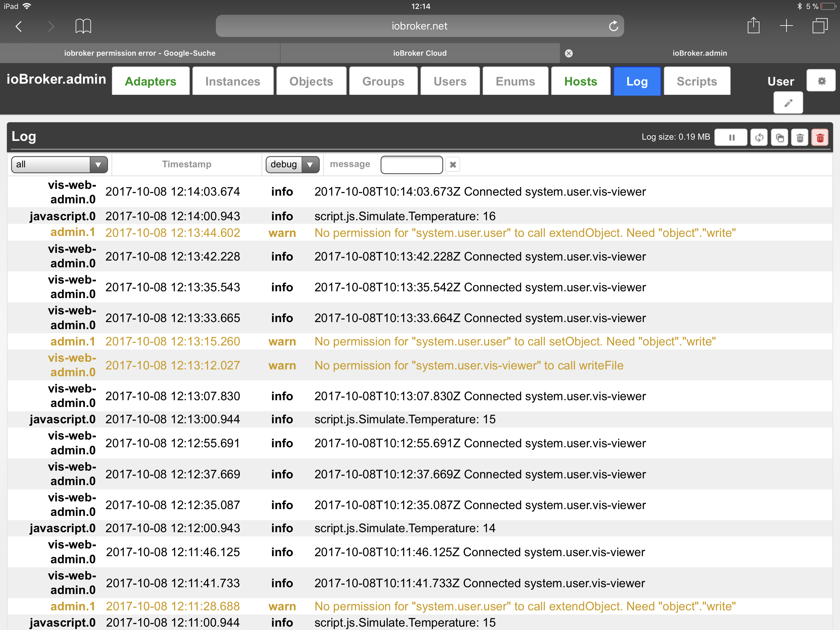Select warning about extendObject at 12:13:44.602
840x630 pixels.
[x=525, y=233]
